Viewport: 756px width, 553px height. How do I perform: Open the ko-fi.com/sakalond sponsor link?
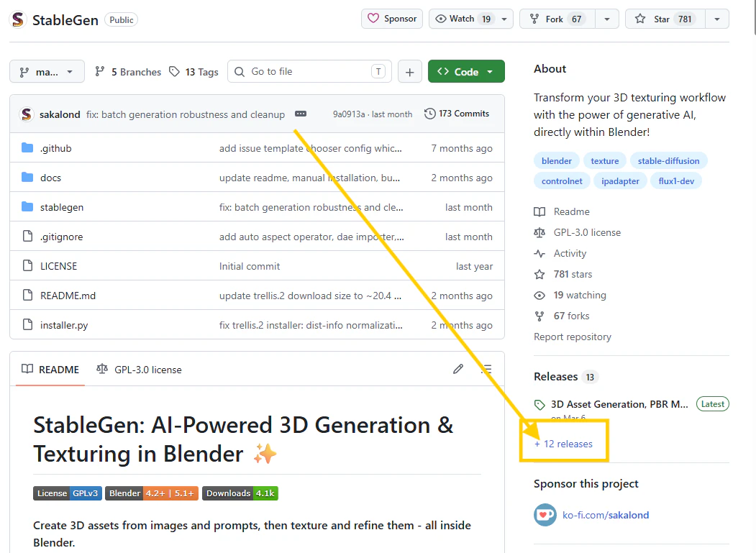(x=606, y=515)
